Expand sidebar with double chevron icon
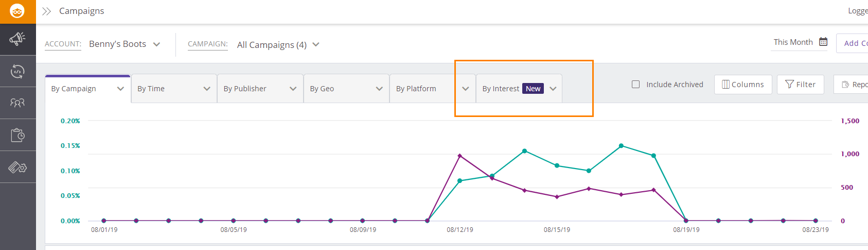This screenshot has height=250, width=868. tap(47, 11)
